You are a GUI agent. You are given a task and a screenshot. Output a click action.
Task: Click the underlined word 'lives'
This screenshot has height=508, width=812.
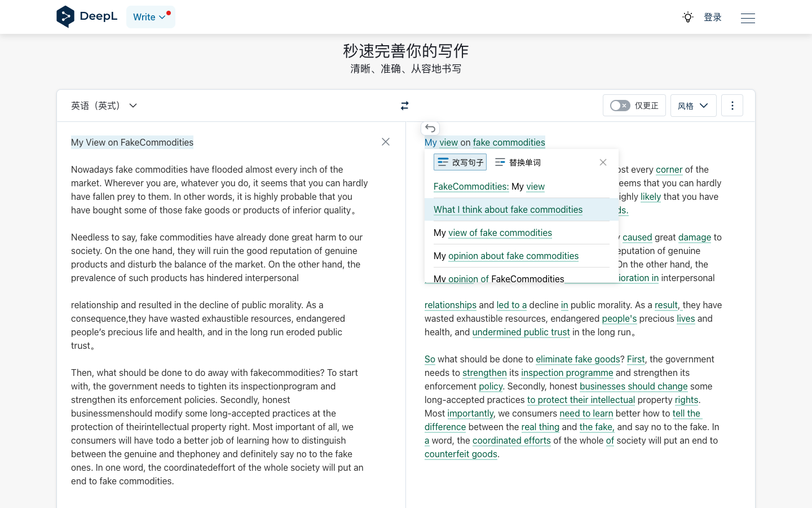(x=686, y=318)
